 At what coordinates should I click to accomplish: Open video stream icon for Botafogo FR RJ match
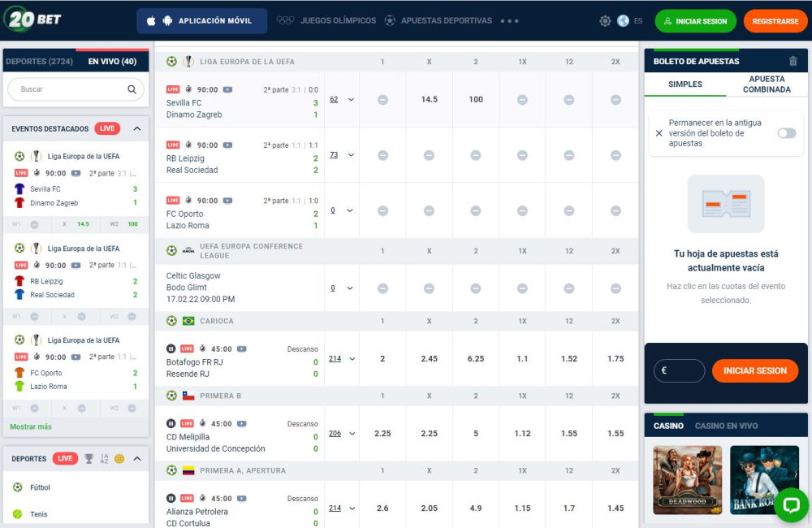(241, 348)
